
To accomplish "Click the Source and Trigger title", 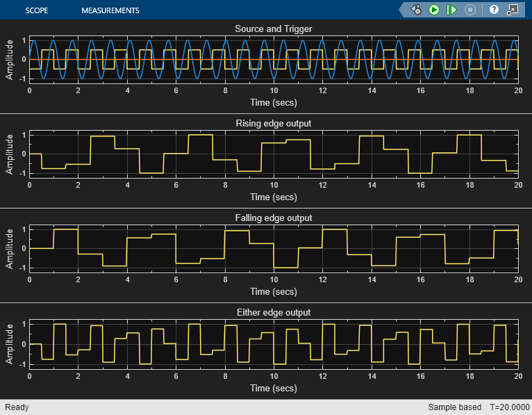I will tap(274, 29).
